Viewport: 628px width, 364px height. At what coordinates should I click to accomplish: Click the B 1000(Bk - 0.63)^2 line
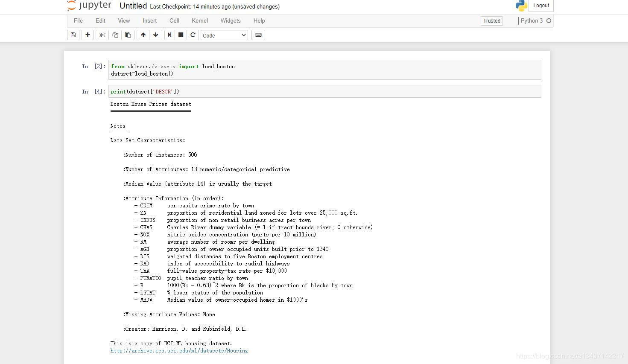coord(244,285)
